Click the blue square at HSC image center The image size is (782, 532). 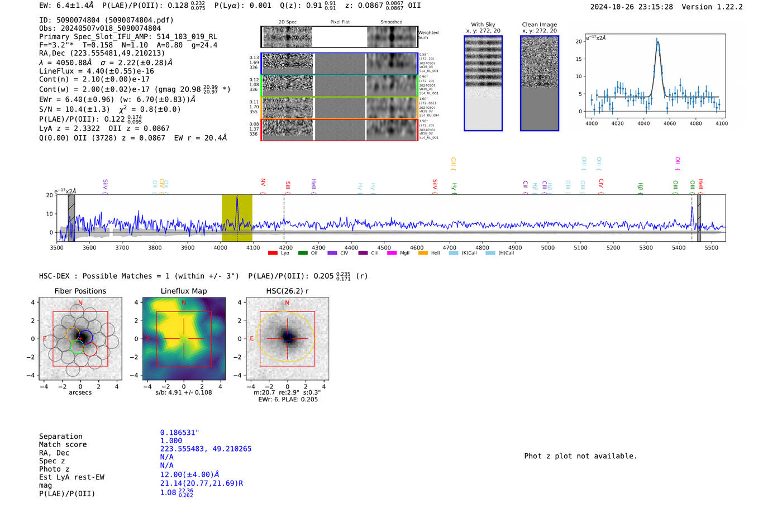click(x=287, y=337)
